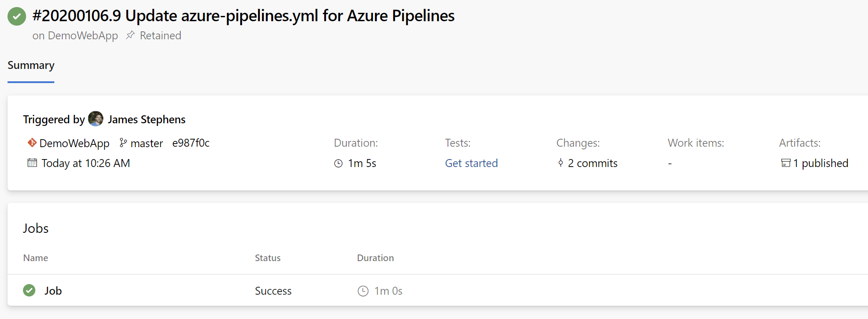Open the Job row details
Screen dimensions: 868x319
pos(53,291)
